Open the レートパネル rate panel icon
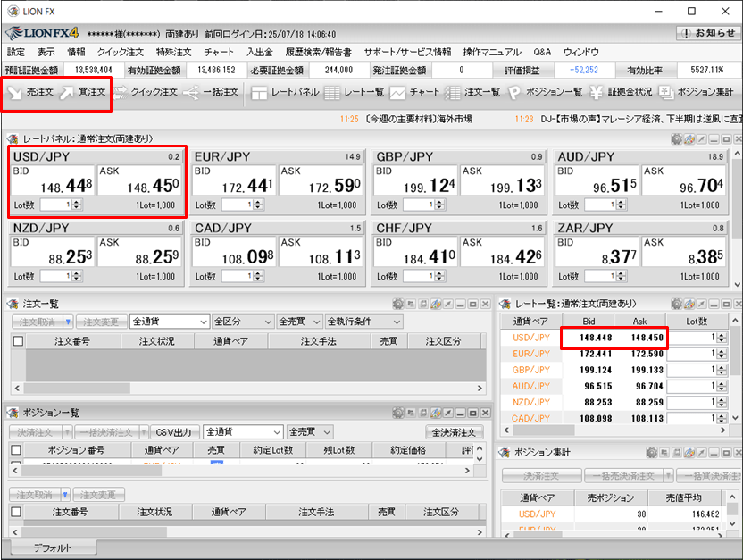 pyautogui.click(x=284, y=92)
